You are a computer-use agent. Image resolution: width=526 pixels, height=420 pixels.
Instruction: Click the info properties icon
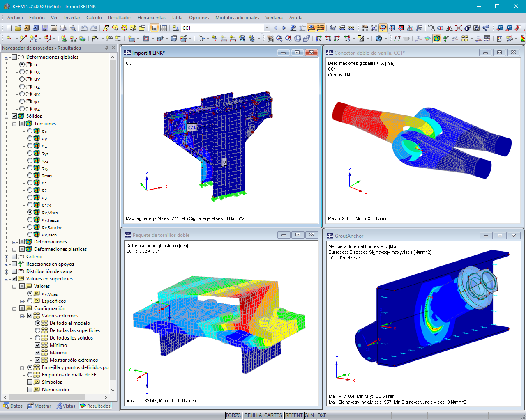pyautogui.click(x=467, y=28)
